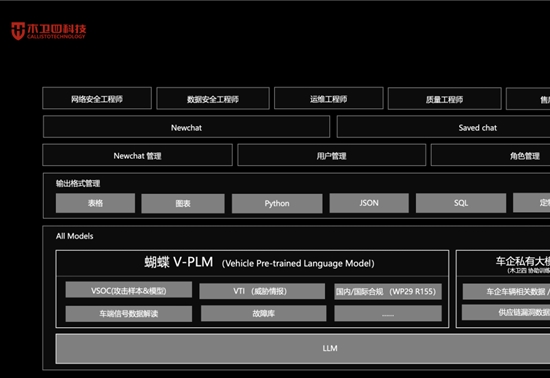Click the 木卫四科技 Callisto Technology logo
This screenshot has width=550, height=378.
click(x=48, y=31)
